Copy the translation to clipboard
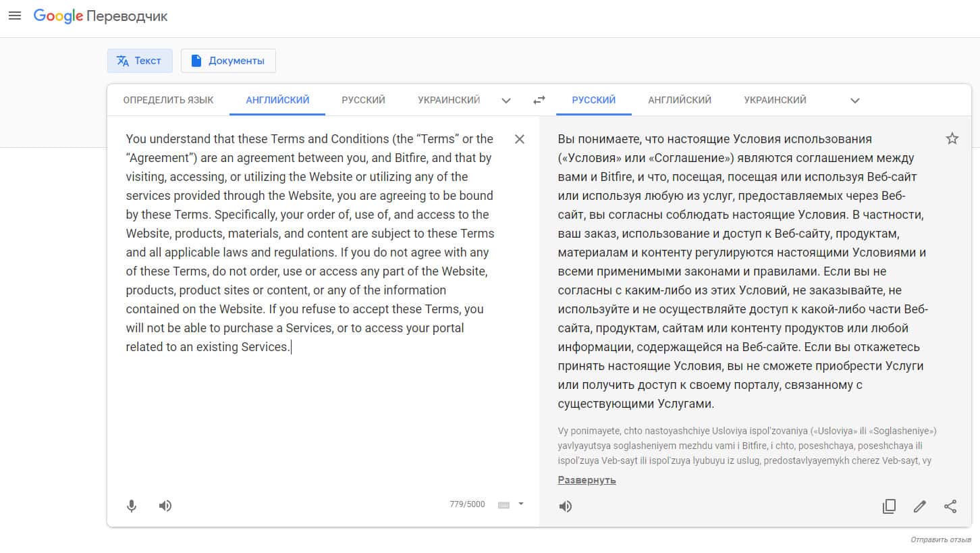 click(x=889, y=506)
